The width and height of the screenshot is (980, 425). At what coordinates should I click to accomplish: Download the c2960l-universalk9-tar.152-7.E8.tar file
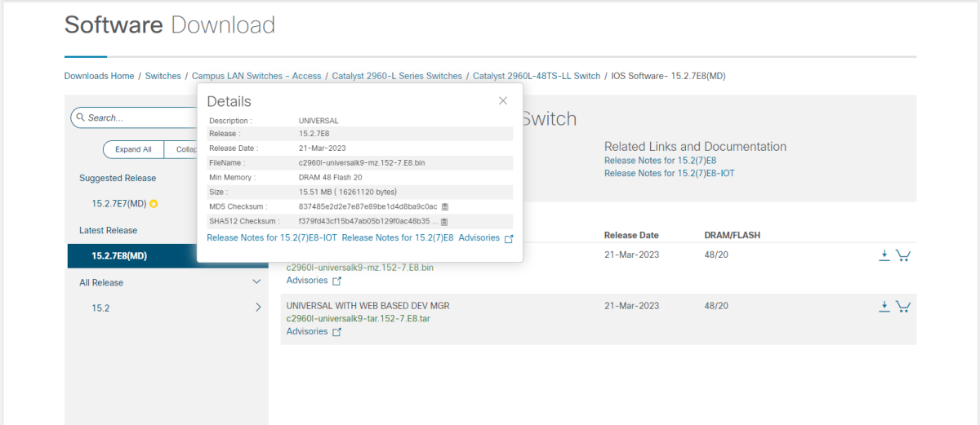pyautogui.click(x=884, y=306)
